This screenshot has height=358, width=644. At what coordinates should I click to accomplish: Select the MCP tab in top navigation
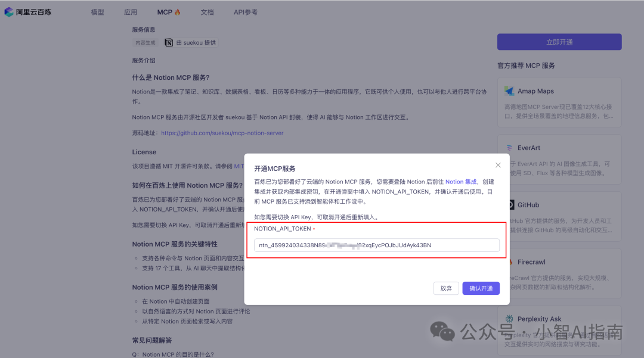pyautogui.click(x=164, y=11)
